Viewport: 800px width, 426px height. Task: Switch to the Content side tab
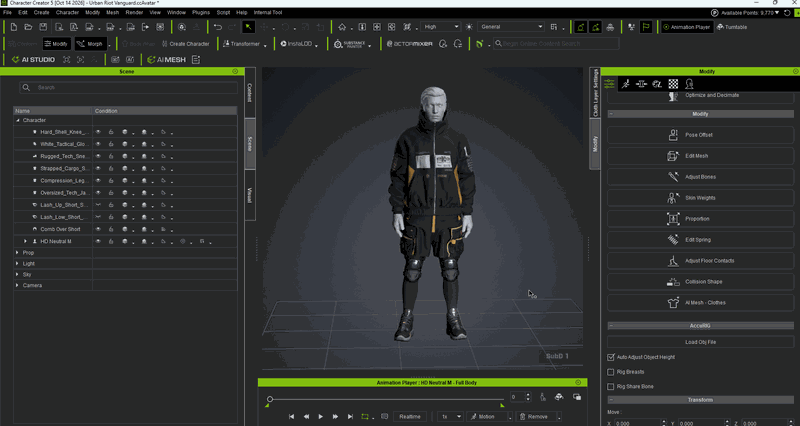point(250,92)
